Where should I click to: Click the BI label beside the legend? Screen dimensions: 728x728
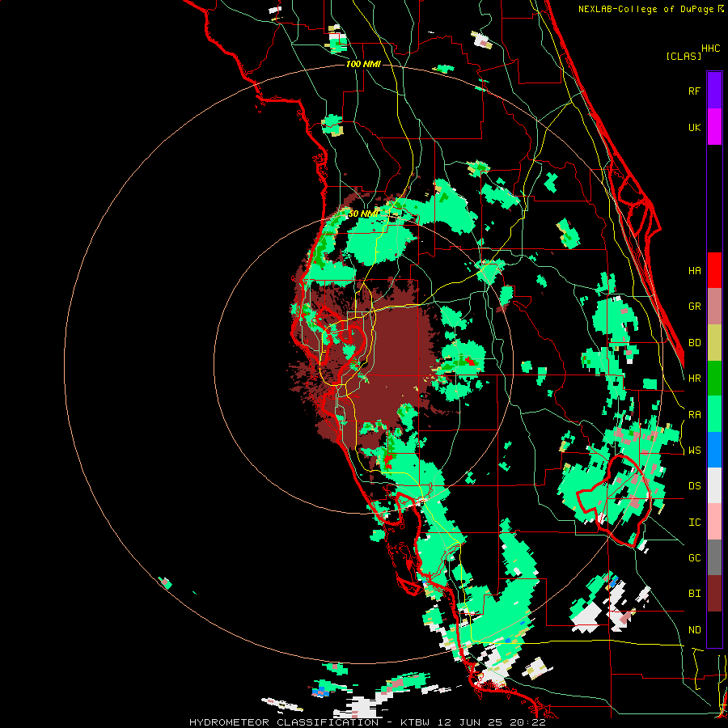[694, 594]
